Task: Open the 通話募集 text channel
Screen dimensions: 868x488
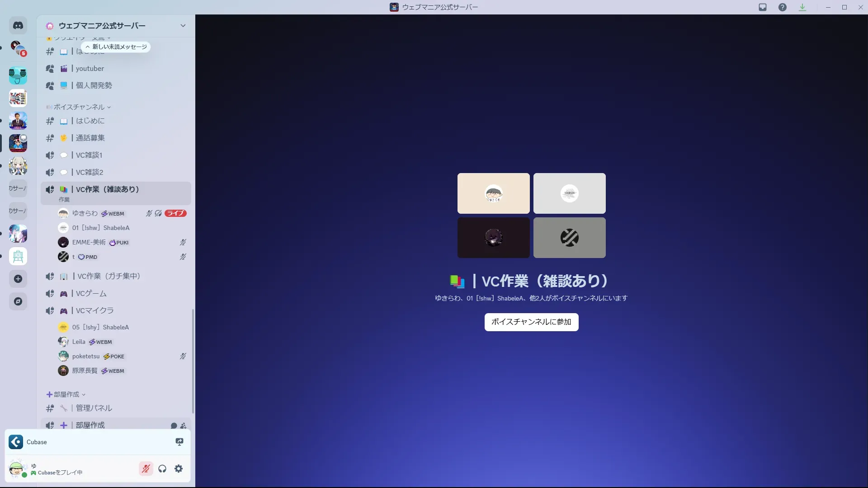Action: [90, 138]
